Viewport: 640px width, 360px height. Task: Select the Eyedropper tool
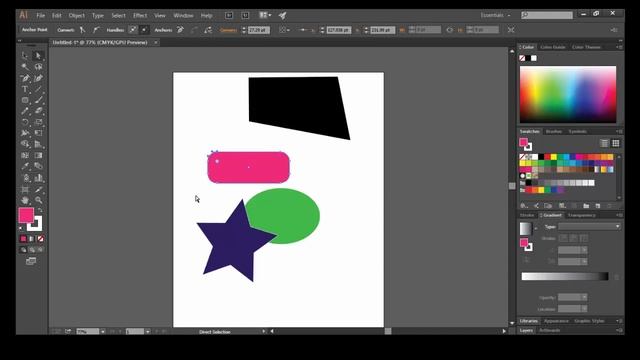tap(25, 167)
